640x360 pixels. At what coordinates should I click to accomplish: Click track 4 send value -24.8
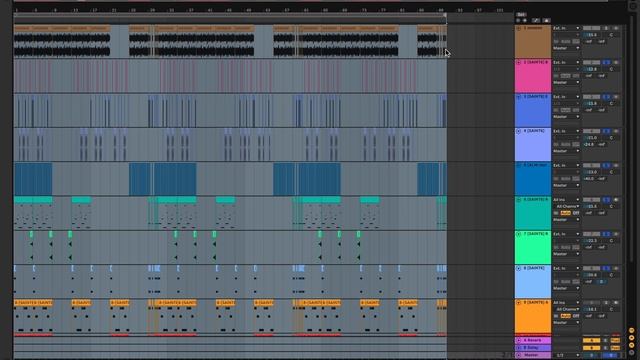(589, 144)
